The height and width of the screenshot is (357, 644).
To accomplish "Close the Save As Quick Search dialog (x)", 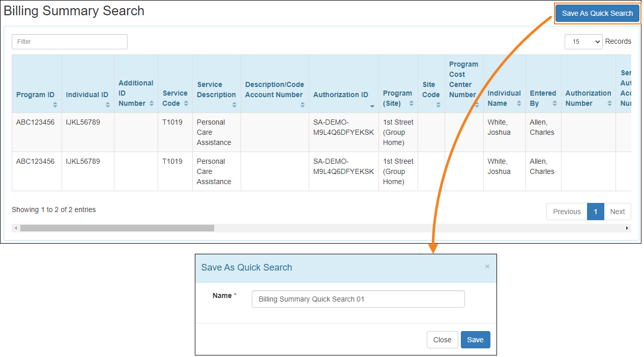I will (x=487, y=266).
